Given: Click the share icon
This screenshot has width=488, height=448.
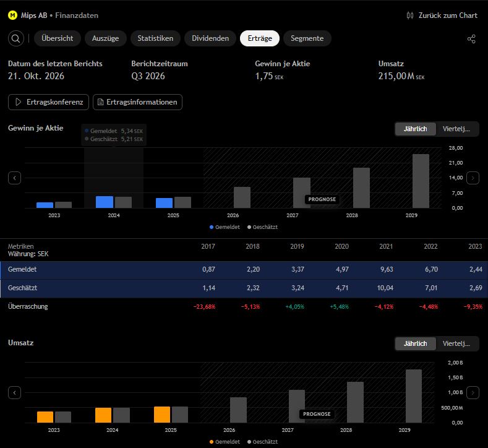Looking at the screenshot, I should pyautogui.click(x=471, y=39).
